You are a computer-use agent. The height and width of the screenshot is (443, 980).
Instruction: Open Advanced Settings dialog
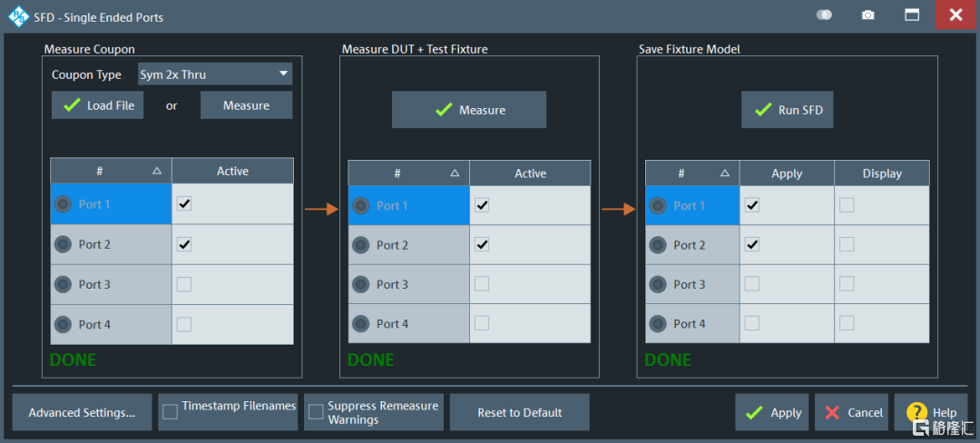coord(82,412)
